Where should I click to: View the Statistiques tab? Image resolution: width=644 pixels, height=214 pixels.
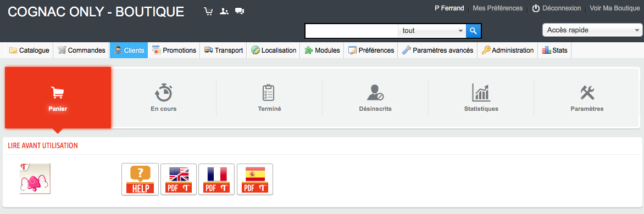click(481, 98)
